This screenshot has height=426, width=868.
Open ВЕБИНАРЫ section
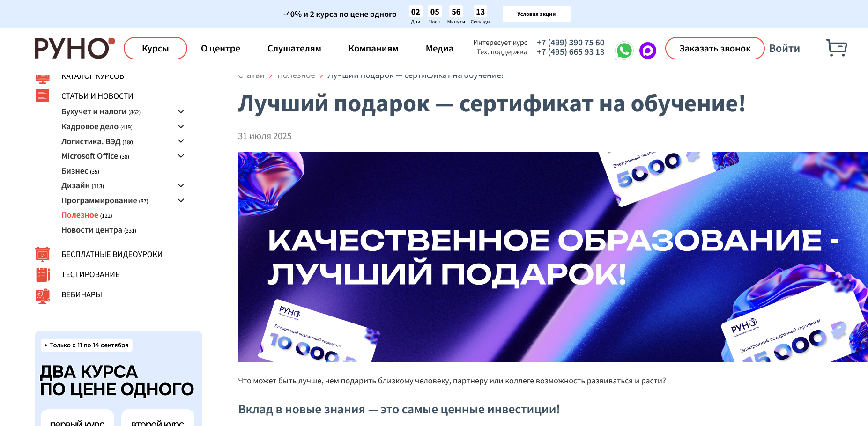pos(82,294)
